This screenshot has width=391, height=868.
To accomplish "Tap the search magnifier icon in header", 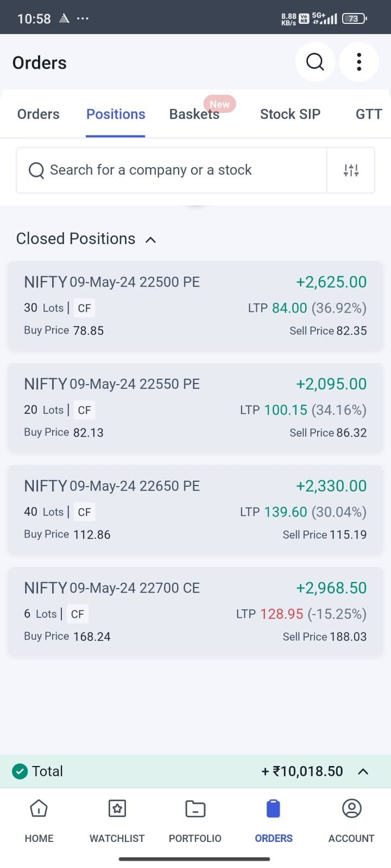I will [315, 62].
